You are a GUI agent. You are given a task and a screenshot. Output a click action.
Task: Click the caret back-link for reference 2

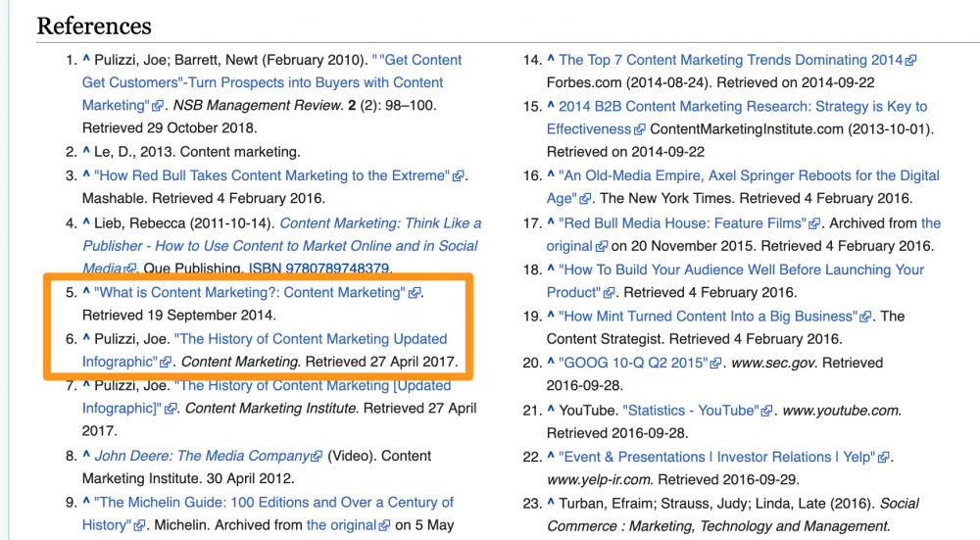click(86, 152)
